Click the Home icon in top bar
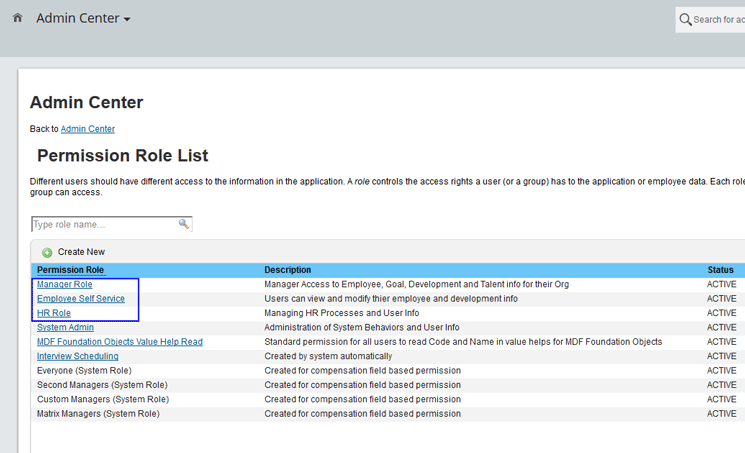The width and height of the screenshot is (745, 453). pyautogui.click(x=17, y=18)
